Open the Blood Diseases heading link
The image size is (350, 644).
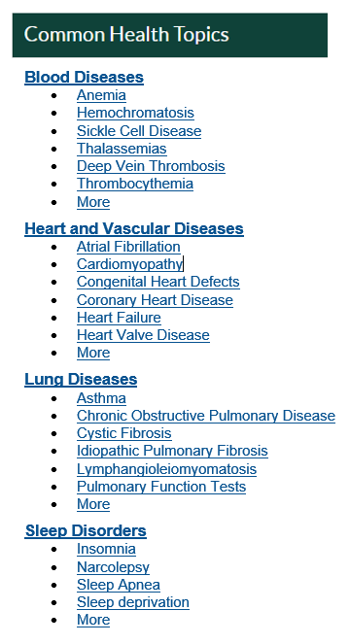point(84,77)
